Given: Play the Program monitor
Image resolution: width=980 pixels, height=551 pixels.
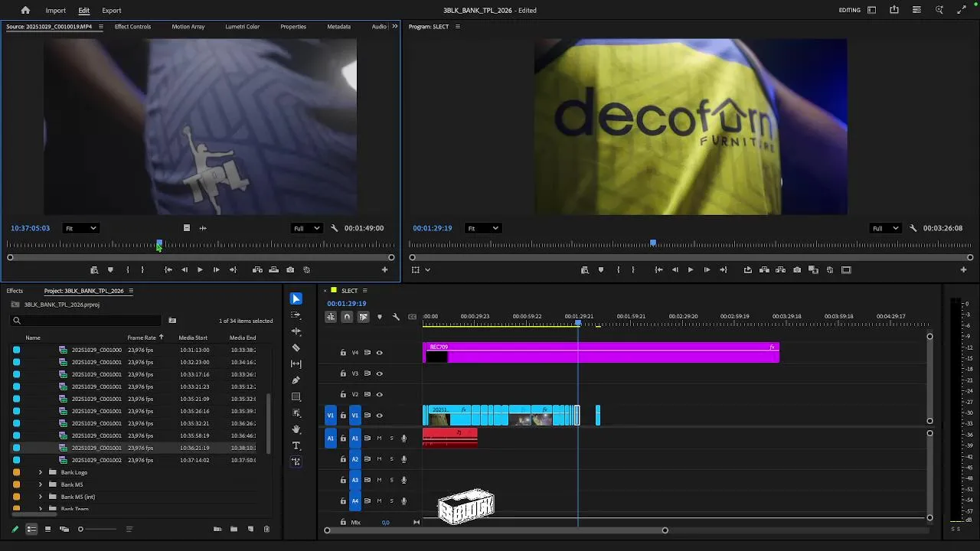Looking at the screenshot, I should pos(690,269).
